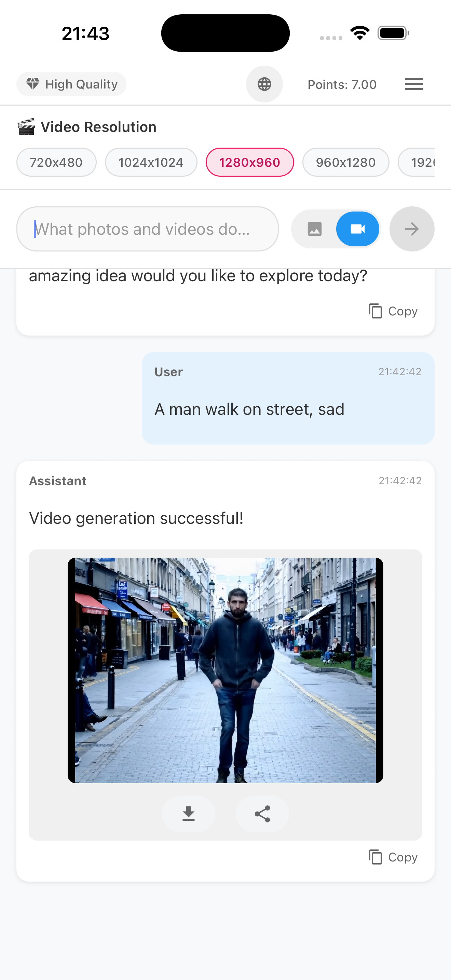Switch to video generation mode

pyautogui.click(x=357, y=229)
